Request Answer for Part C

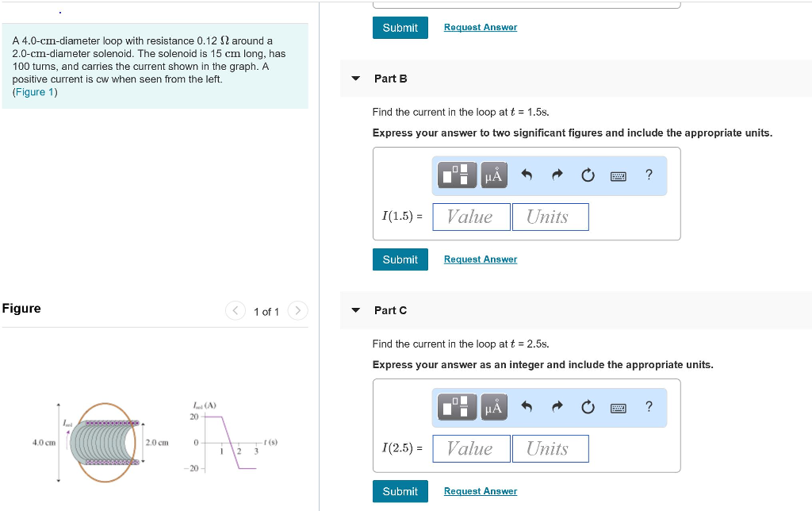480,490
